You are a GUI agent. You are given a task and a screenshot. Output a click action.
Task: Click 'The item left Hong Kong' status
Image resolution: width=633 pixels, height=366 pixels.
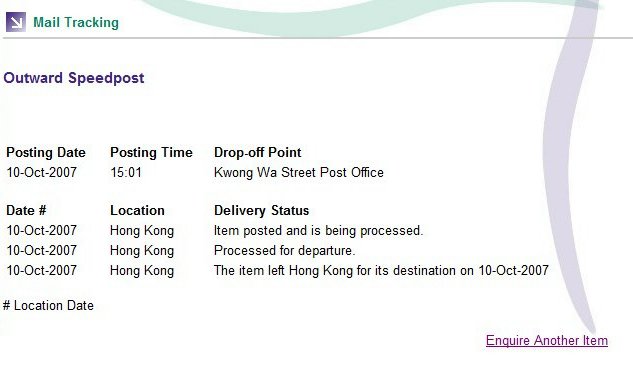[x=381, y=270]
